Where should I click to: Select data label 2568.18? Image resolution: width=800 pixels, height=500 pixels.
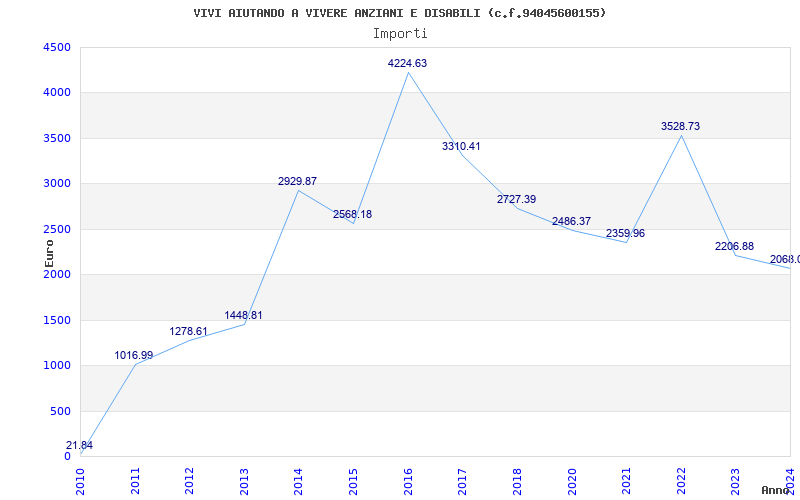(353, 214)
